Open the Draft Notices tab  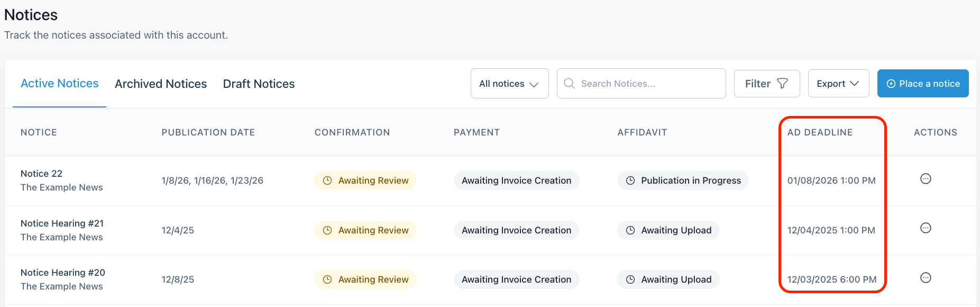[259, 84]
